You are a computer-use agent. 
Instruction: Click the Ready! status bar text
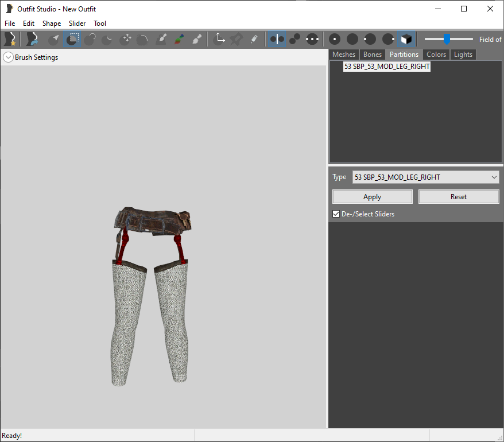[12, 436]
